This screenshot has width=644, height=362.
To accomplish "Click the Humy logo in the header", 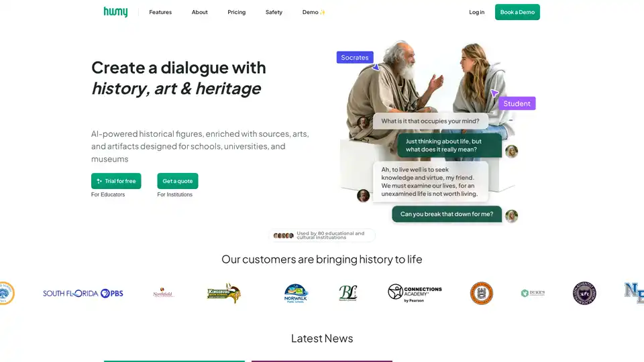I will pos(115,12).
